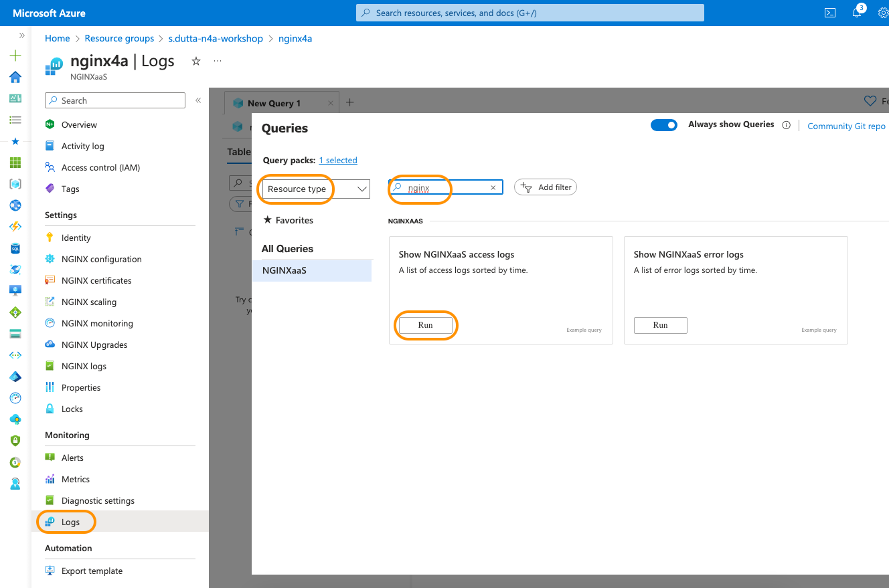Click the nginx query search field

[446, 188]
